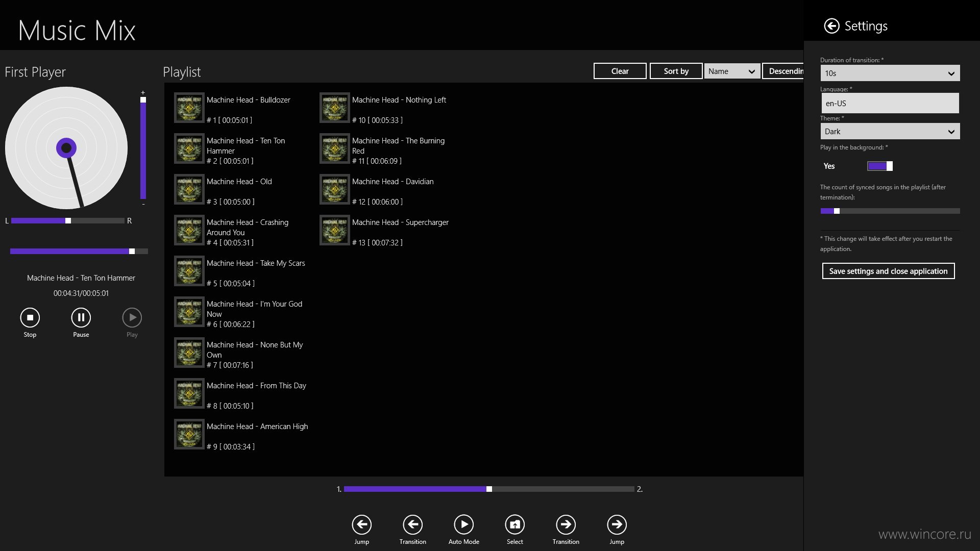Click 'Machine Head - Take My Scars'
This screenshot has height=551, width=980.
point(256,263)
